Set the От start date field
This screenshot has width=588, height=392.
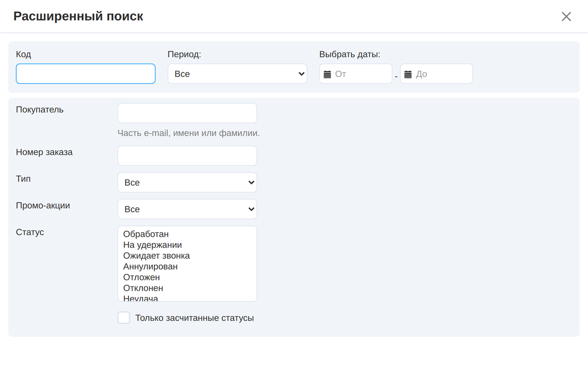[x=356, y=74]
